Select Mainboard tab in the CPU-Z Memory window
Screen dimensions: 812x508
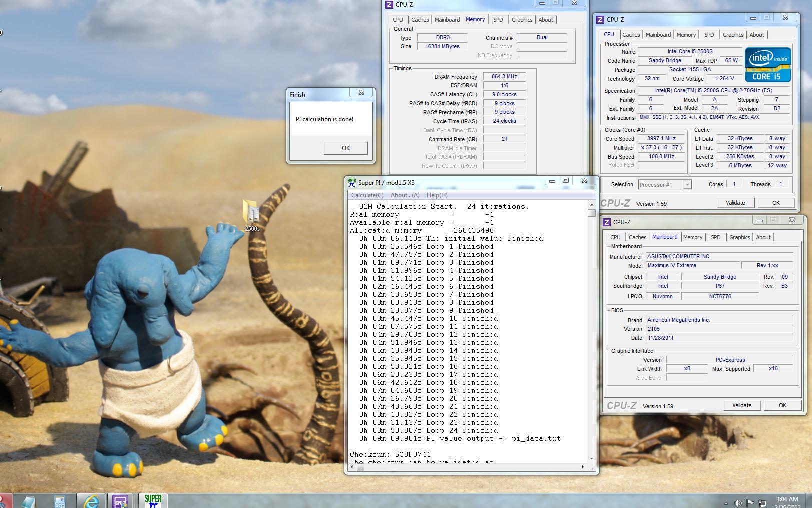447,20
